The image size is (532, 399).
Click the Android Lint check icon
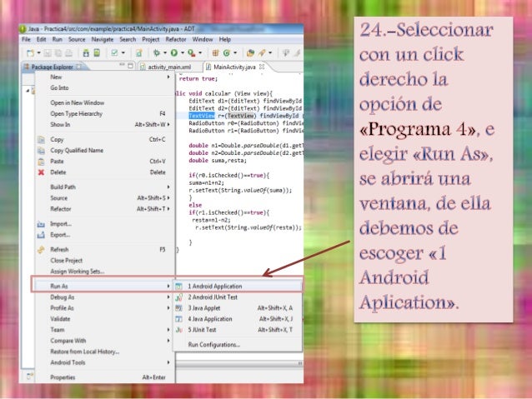pos(115,52)
